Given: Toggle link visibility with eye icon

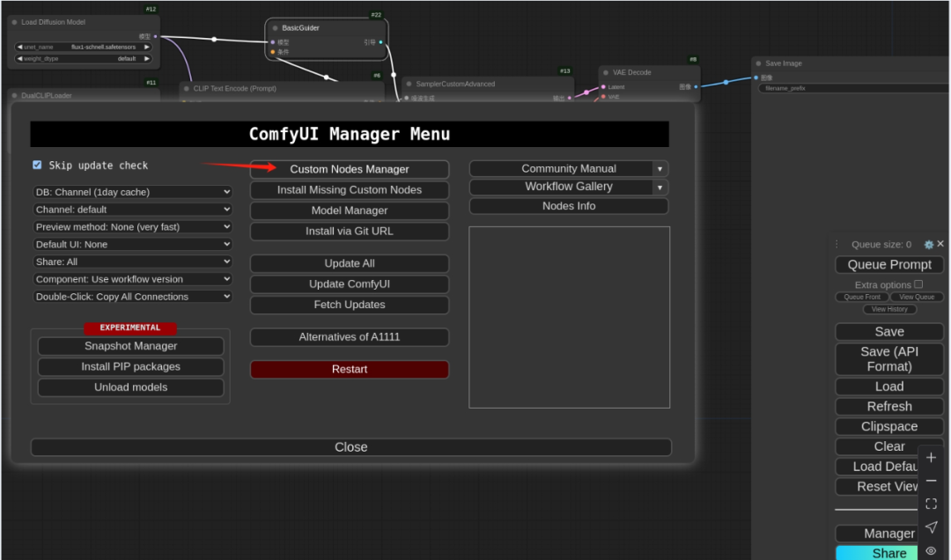Looking at the screenshot, I should point(931,550).
